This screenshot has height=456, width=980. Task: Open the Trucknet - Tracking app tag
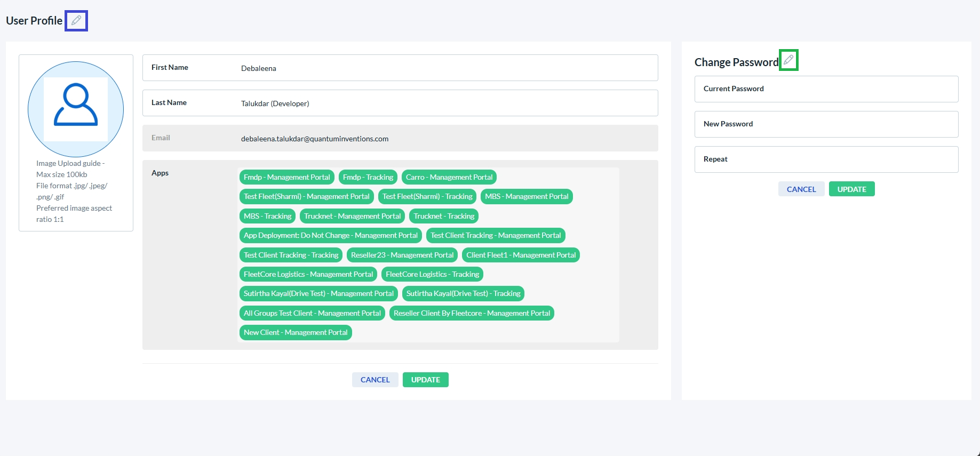coord(444,216)
